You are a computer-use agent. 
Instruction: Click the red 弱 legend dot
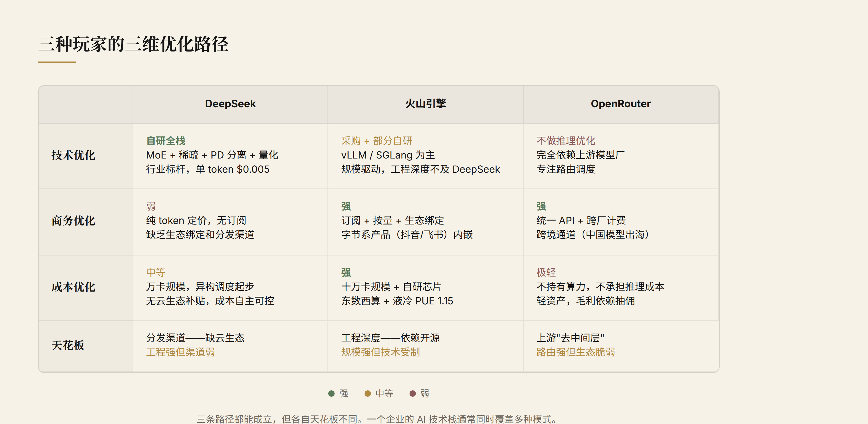[x=412, y=393]
